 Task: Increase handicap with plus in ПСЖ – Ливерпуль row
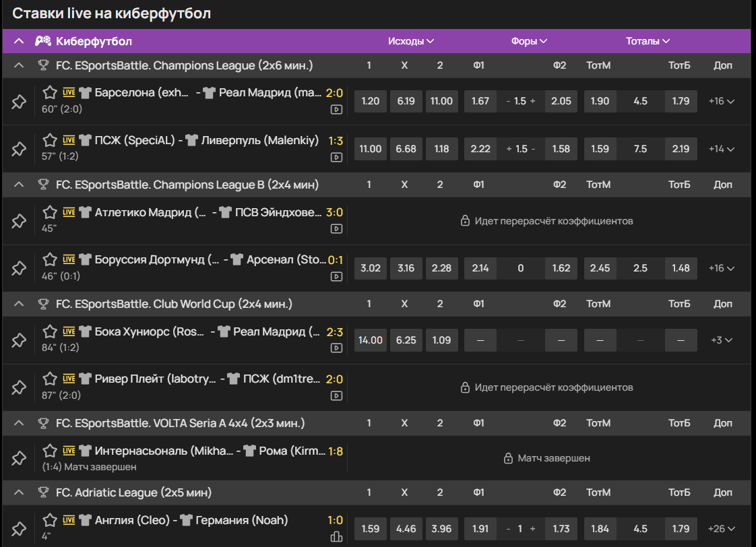[x=509, y=149]
